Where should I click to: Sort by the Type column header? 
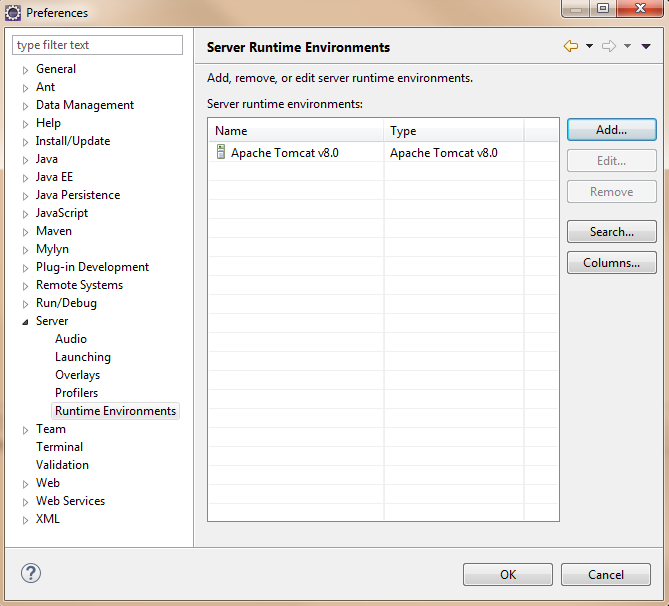[454, 131]
